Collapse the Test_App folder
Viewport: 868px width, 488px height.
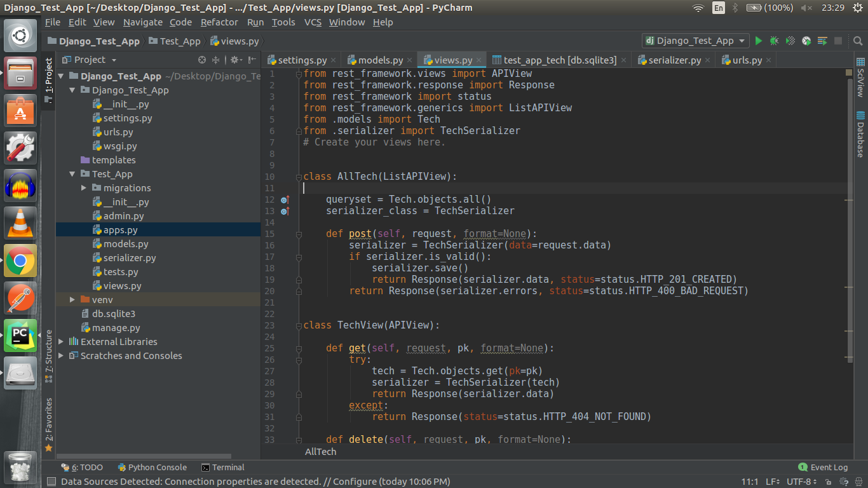click(x=73, y=174)
